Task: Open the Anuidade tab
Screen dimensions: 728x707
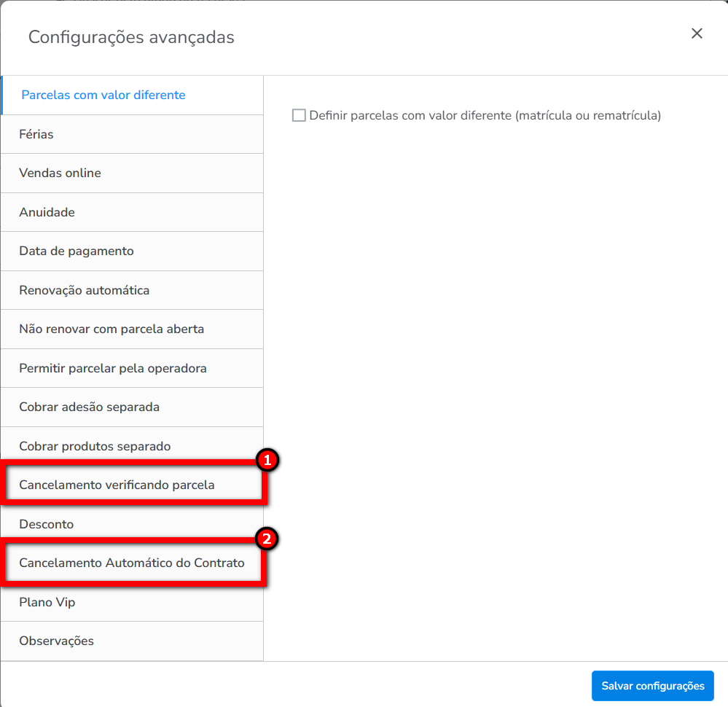Action: [x=47, y=212]
